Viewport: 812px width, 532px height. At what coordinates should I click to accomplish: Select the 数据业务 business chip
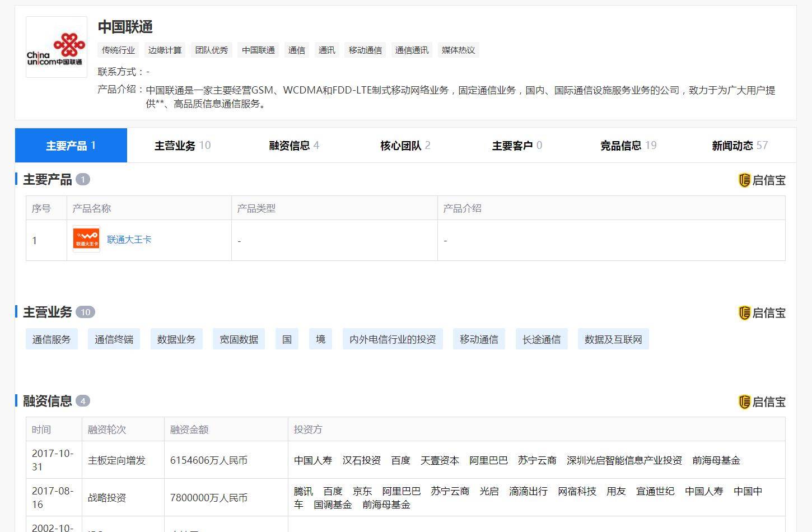click(x=176, y=339)
